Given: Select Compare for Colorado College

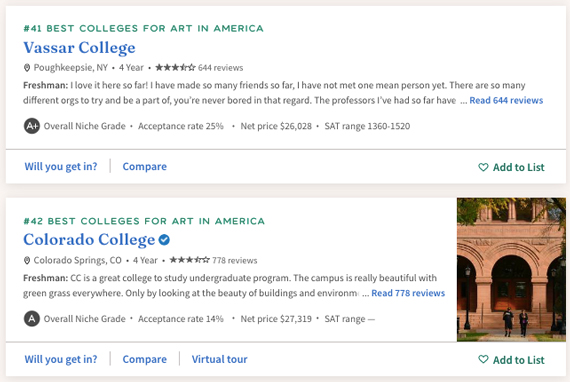Looking at the screenshot, I should [145, 359].
